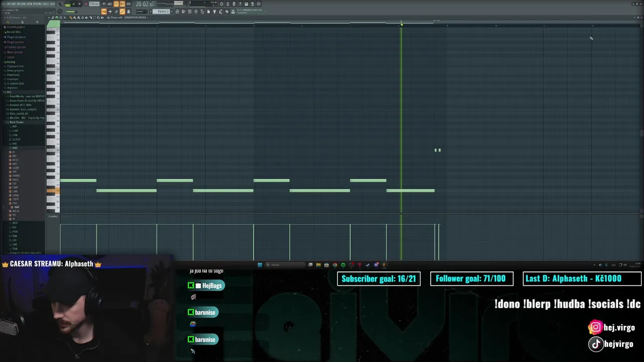
Task: Click the playhead marker on timeline
Action: click(401, 25)
